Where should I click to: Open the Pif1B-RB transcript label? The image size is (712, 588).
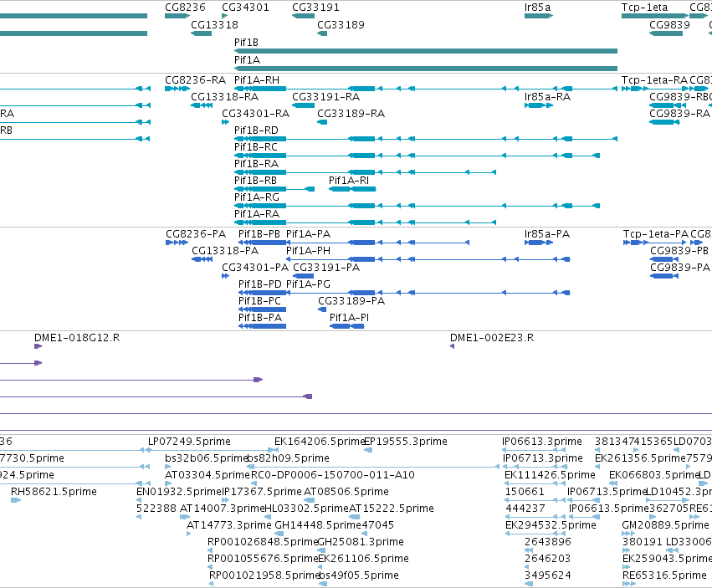[x=255, y=181]
